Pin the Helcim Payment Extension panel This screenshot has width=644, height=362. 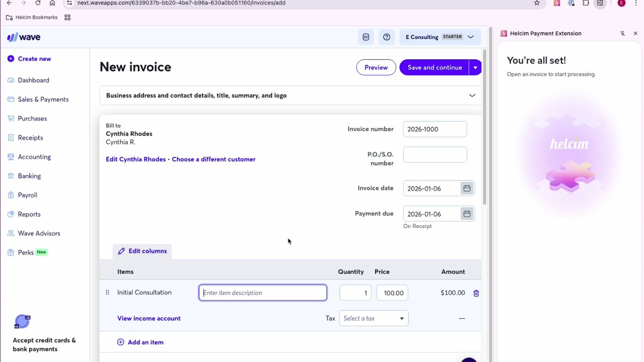click(x=622, y=33)
